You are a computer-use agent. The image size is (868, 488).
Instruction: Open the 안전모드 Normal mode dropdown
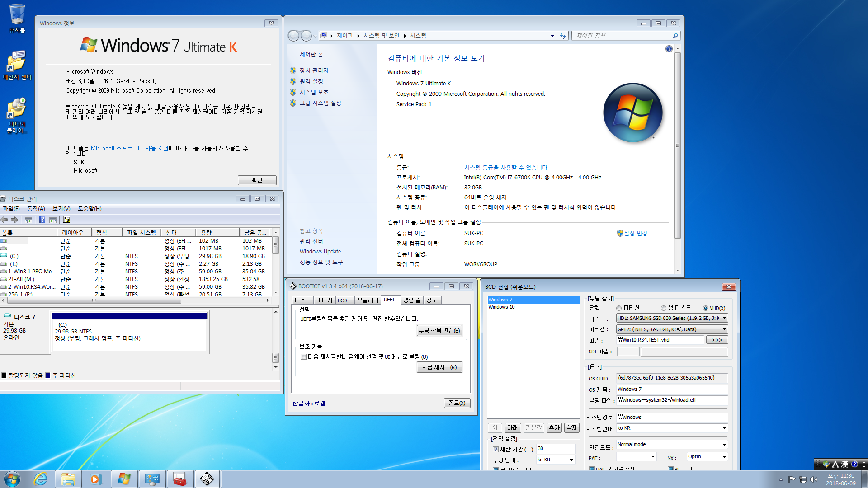tap(672, 444)
